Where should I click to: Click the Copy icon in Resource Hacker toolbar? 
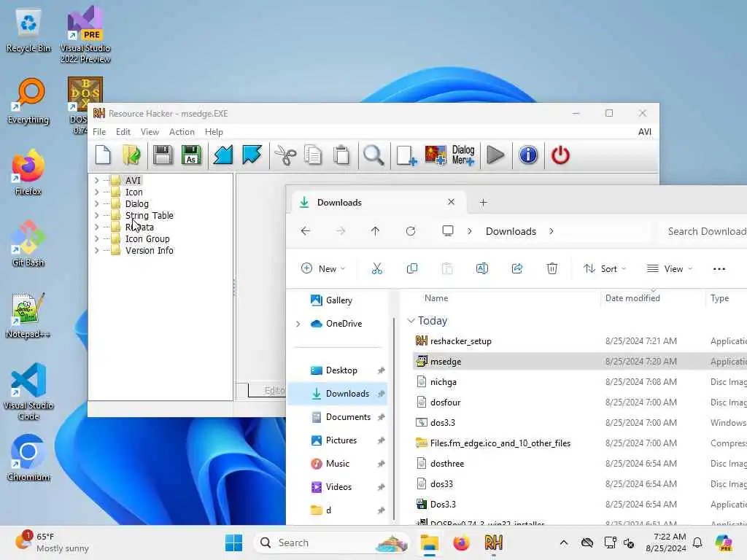313,155
